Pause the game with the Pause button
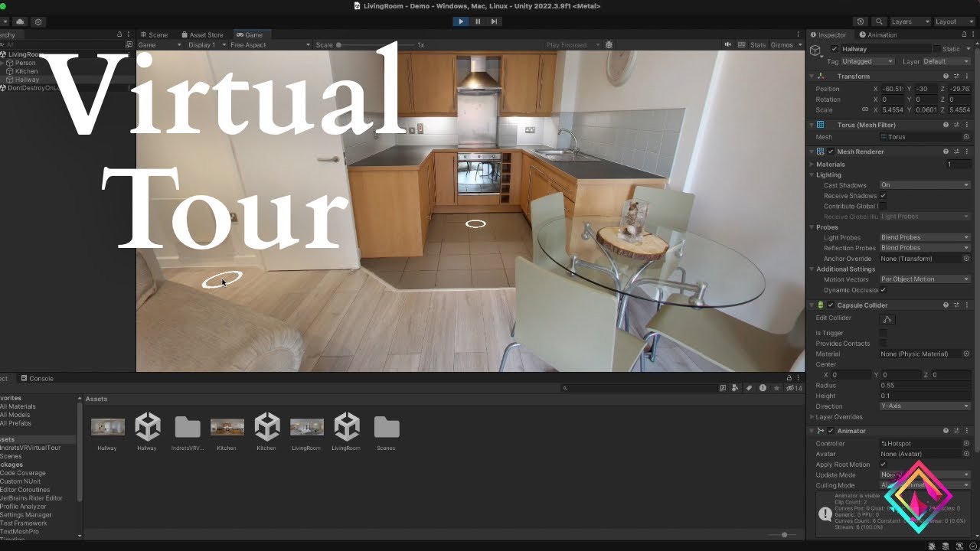 478,21
